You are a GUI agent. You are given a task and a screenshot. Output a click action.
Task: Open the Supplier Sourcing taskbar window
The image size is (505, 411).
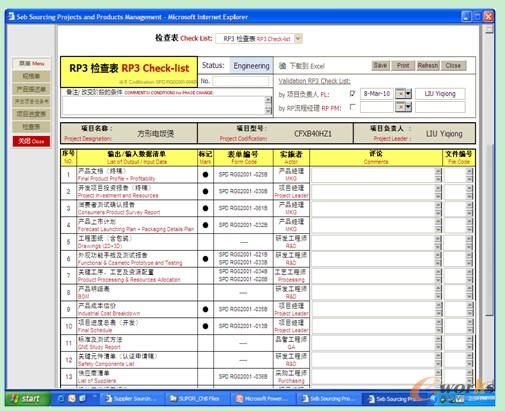131,398
